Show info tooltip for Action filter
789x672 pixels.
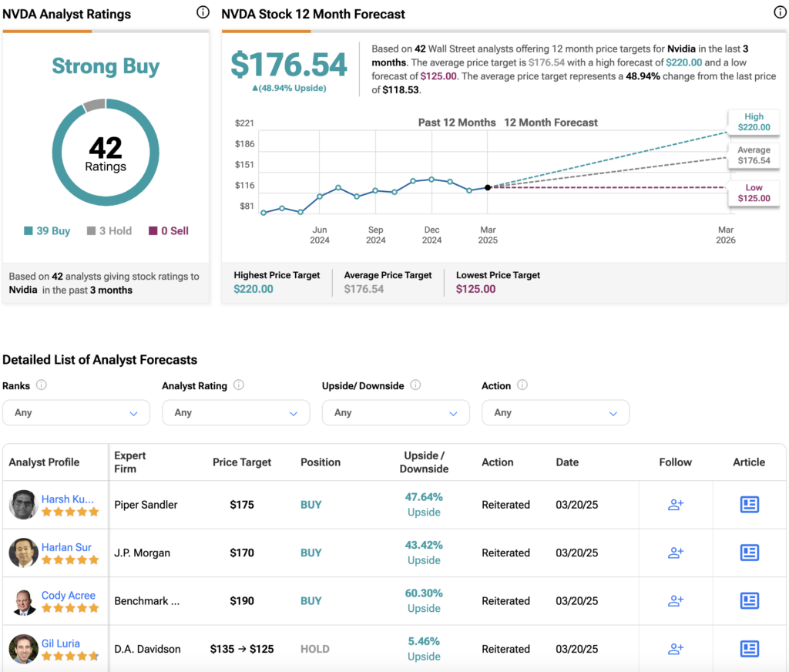523,385
